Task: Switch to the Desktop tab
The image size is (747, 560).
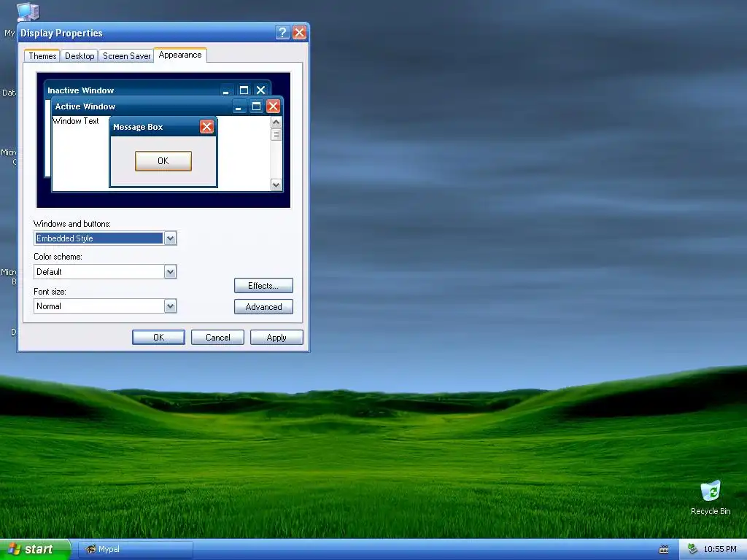Action: pos(80,55)
